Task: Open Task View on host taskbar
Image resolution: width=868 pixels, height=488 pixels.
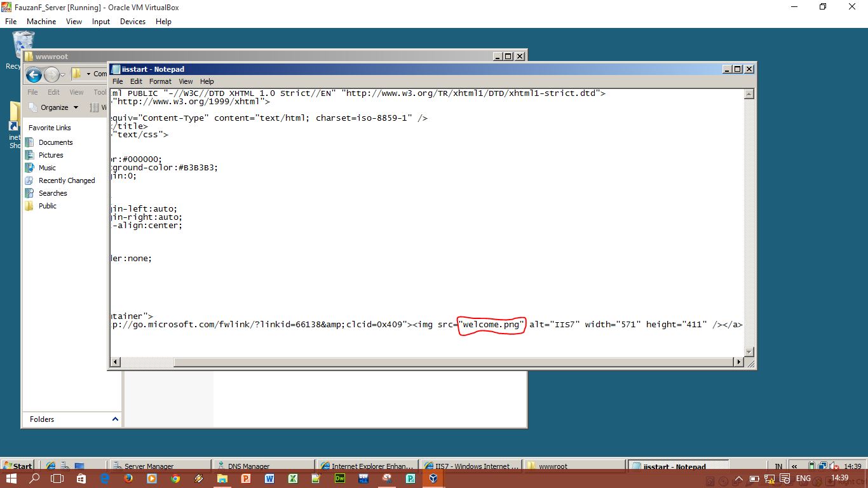Action: (x=57, y=478)
